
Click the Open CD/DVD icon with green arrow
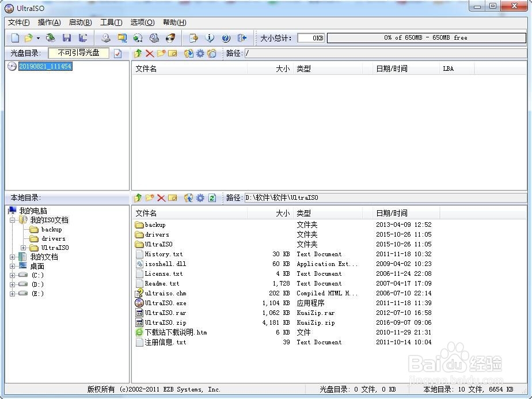tap(51, 37)
